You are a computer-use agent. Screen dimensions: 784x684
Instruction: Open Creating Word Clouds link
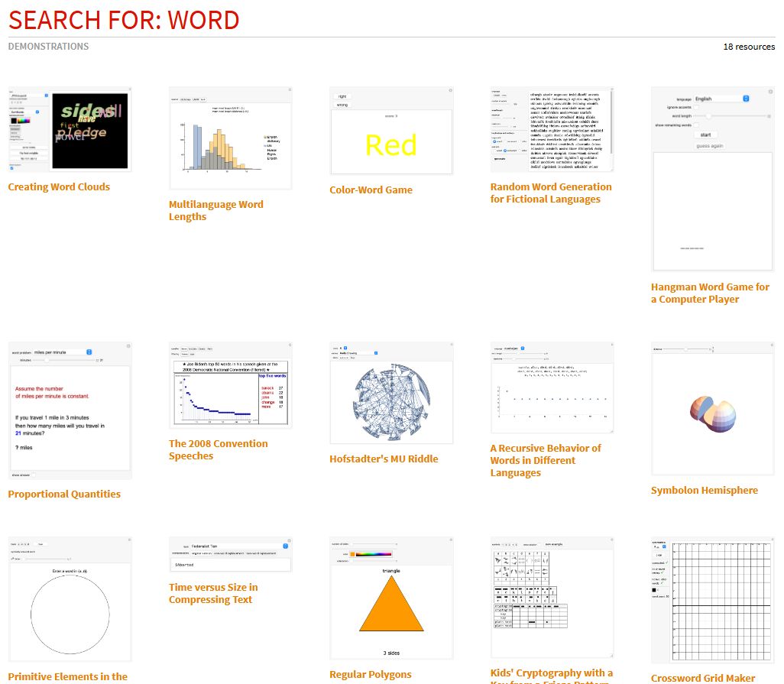(x=59, y=187)
